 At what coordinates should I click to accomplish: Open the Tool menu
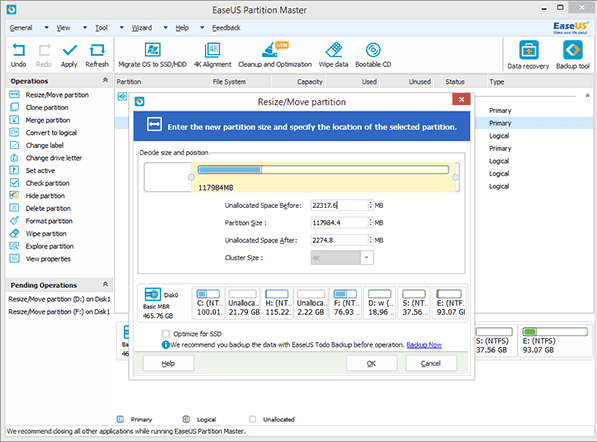101,28
